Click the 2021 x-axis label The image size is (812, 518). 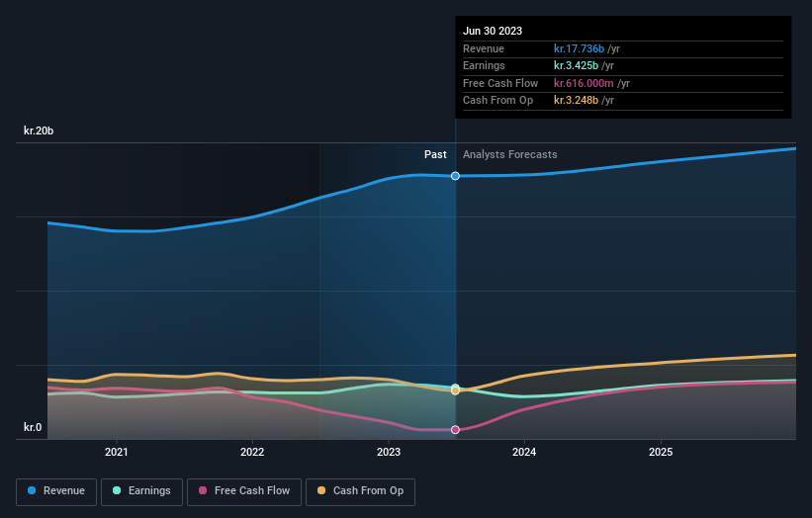point(116,452)
